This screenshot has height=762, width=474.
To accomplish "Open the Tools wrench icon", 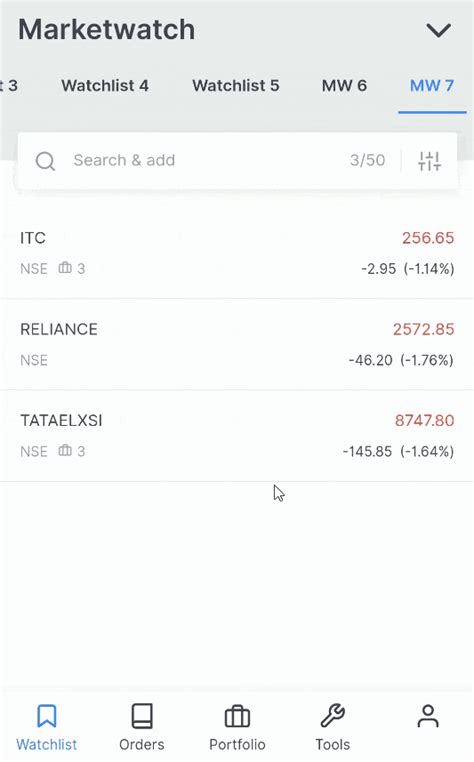I will (x=333, y=716).
